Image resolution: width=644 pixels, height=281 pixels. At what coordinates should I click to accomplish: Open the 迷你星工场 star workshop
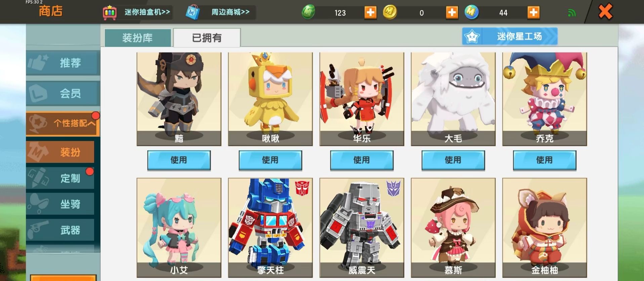510,36
